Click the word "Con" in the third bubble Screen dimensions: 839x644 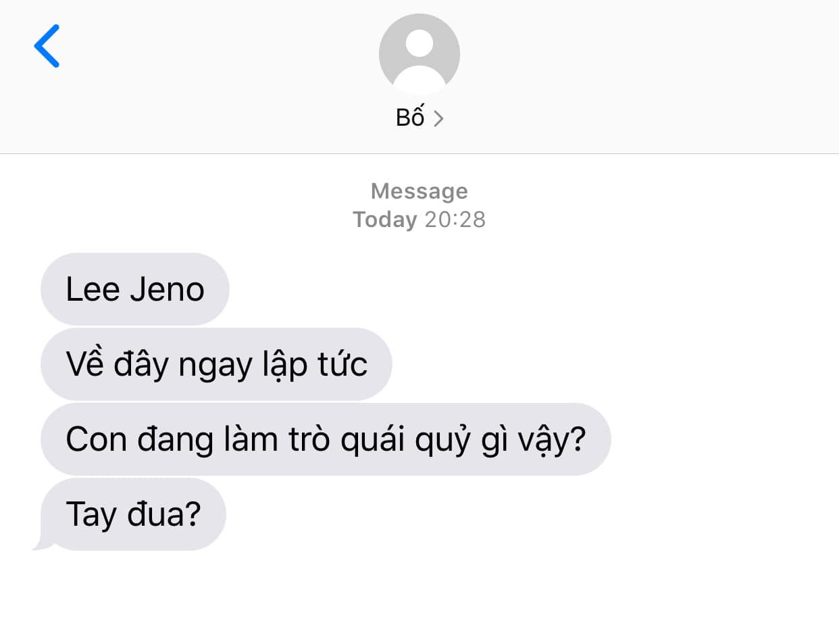tap(97, 439)
